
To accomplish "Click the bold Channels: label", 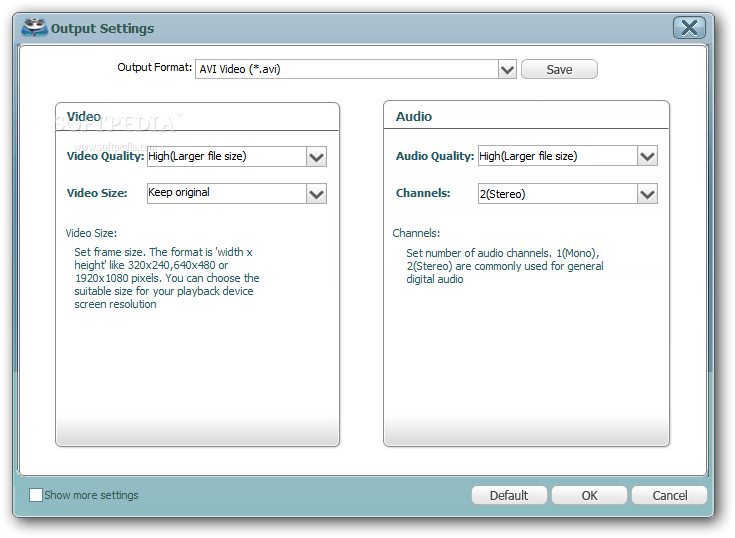I will tap(423, 193).
